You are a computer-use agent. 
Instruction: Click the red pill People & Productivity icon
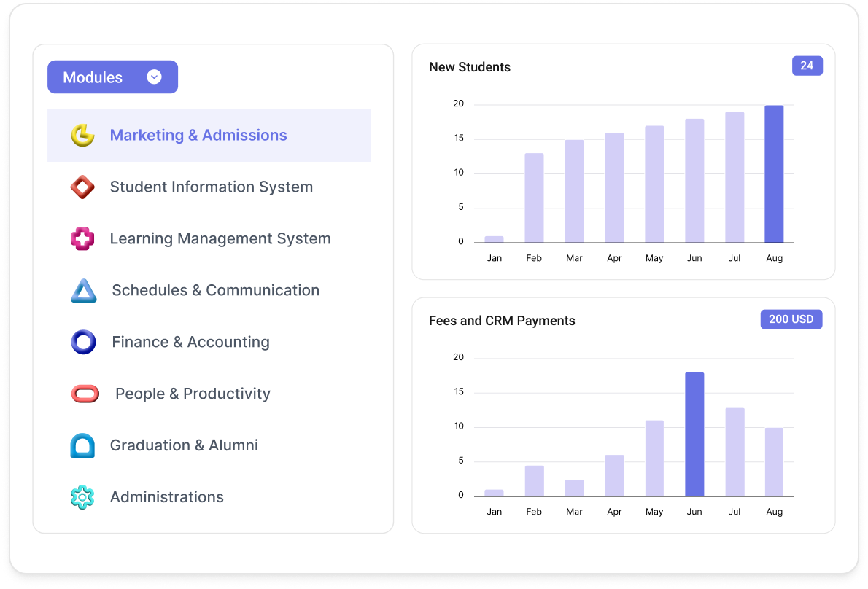click(85, 394)
